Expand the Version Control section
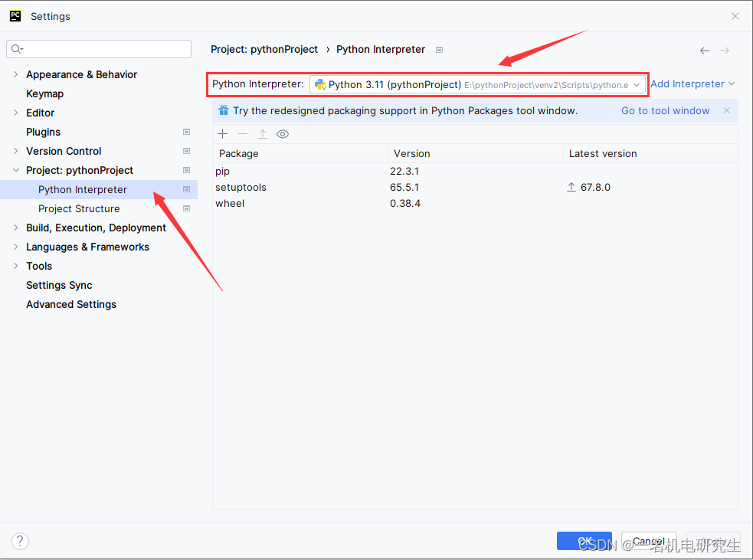The height and width of the screenshot is (560, 753). pos(16,151)
